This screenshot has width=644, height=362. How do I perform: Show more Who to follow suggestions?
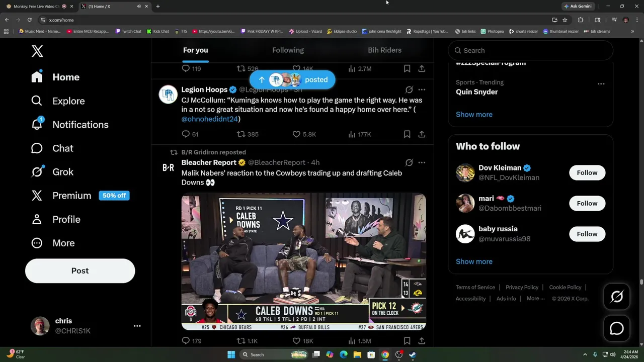coord(474,261)
